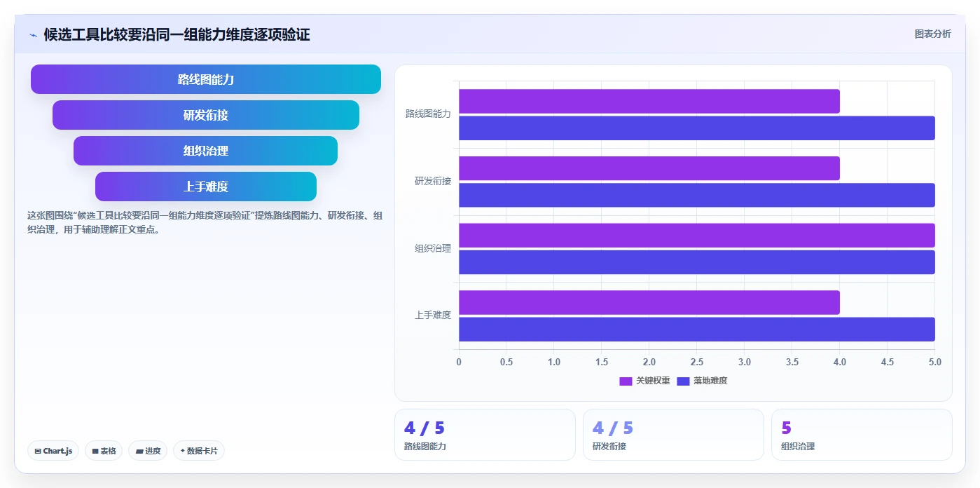Click the 研发衔接 y-axis label
The image size is (980, 488).
(433, 181)
